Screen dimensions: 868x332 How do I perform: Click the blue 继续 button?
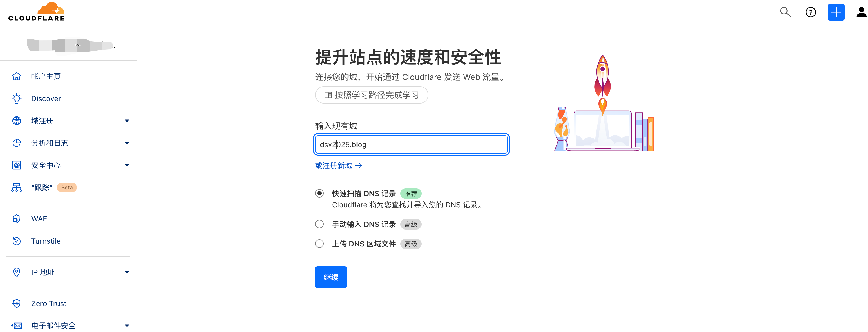[x=331, y=277]
